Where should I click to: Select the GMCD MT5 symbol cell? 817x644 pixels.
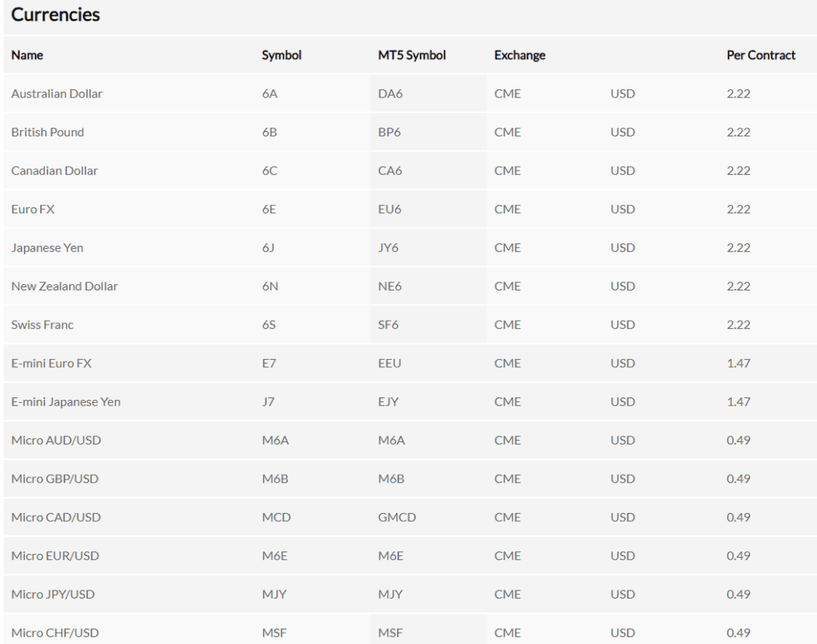pyautogui.click(x=397, y=517)
